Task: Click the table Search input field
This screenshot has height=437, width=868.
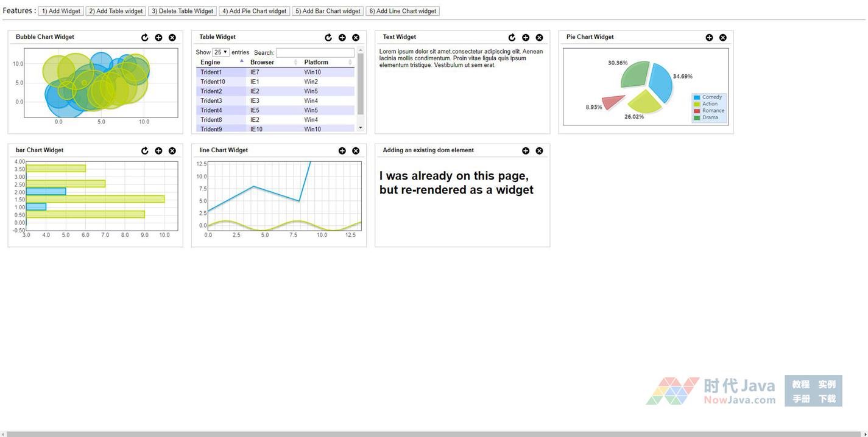Action: click(315, 53)
